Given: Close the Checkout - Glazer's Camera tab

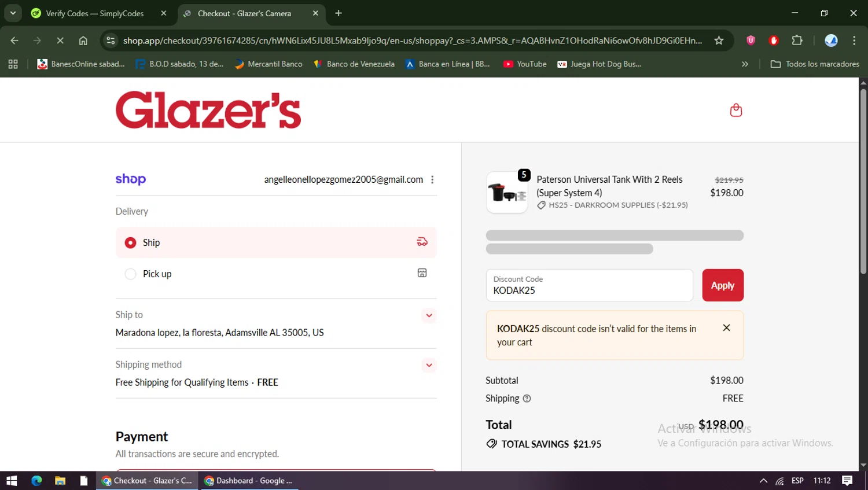Looking at the screenshot, I should point(315,13).
